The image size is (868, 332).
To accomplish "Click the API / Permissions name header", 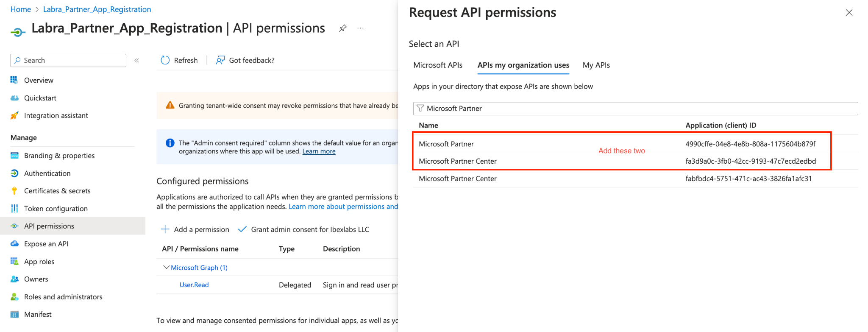I will tap(200, 248).
